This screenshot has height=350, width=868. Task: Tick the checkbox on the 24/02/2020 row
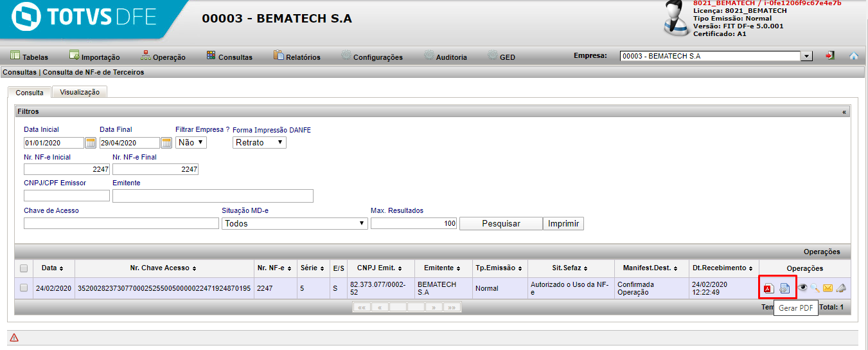(x=24, y=288)
